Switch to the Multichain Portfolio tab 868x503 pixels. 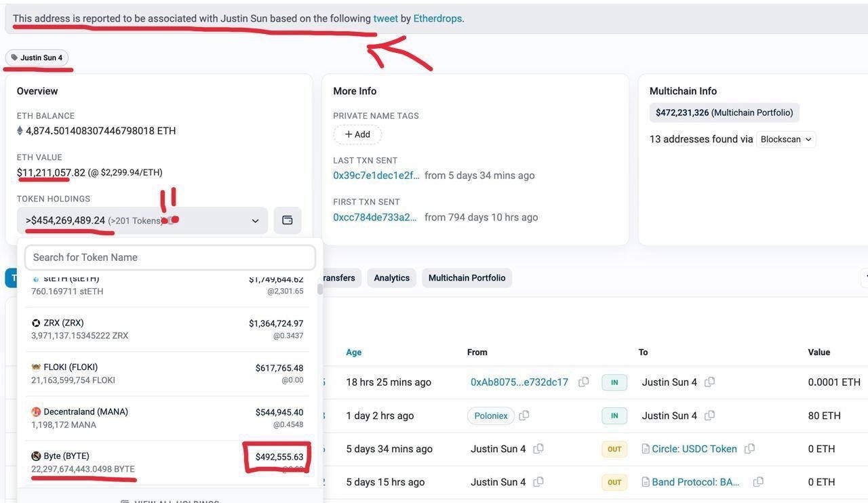[x=467, y=278]
